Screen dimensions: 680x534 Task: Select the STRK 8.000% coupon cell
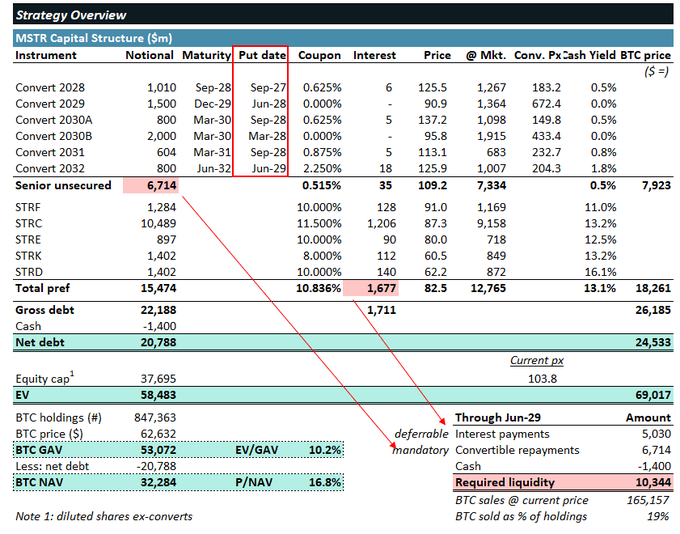(x=322, y=256)
